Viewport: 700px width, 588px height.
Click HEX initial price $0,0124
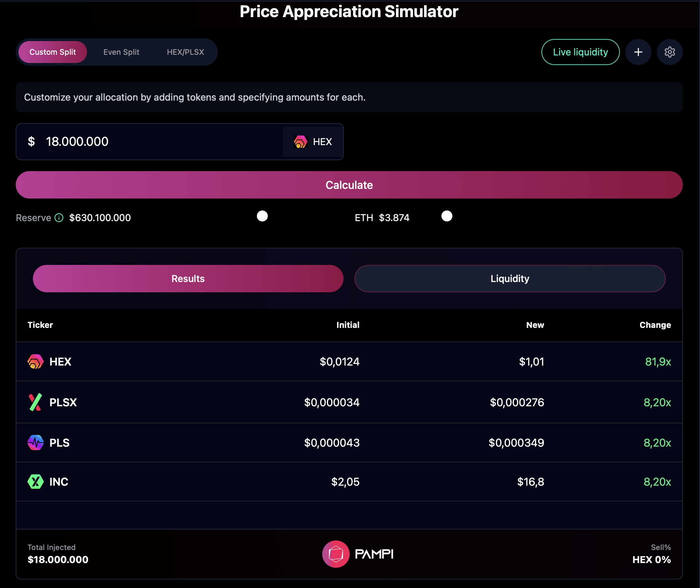tap(339, 361)
